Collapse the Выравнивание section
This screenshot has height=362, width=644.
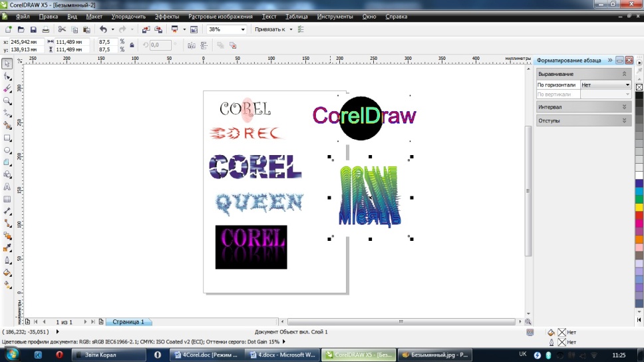tap(624, 74)
